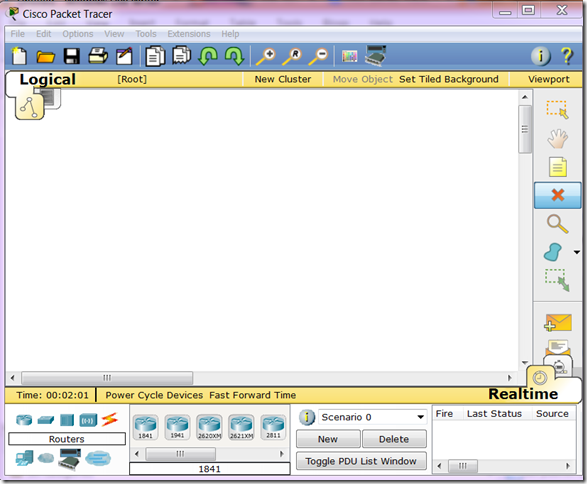Create a new file with the New icon
This screenshot has width=587, height=484.
[19, 56]
